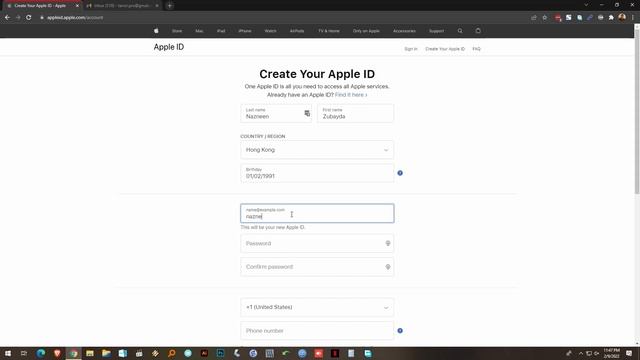Click the Find it here link

click(x=351, y=95)
